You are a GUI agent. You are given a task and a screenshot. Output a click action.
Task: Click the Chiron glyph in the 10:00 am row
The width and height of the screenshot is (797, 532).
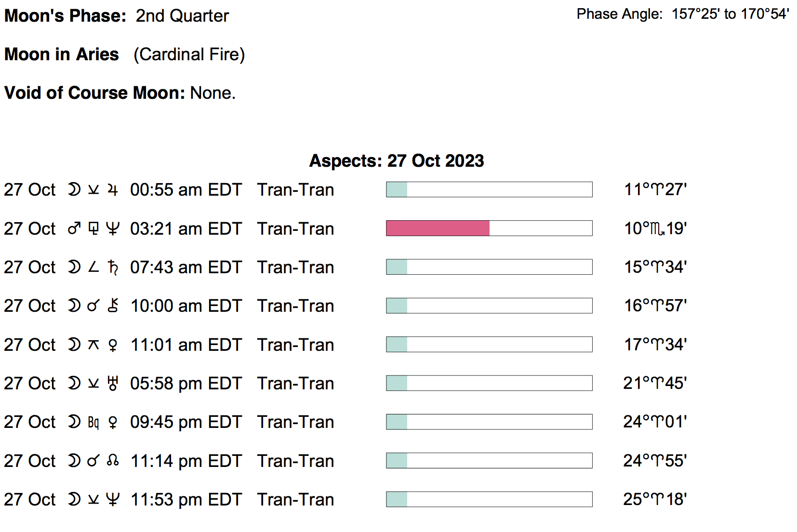[x=113, y=306]
